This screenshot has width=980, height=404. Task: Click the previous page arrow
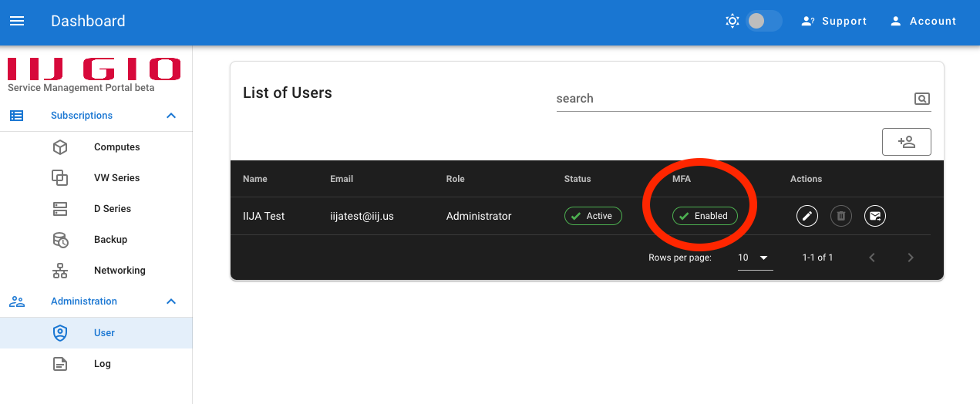point(872,258)
